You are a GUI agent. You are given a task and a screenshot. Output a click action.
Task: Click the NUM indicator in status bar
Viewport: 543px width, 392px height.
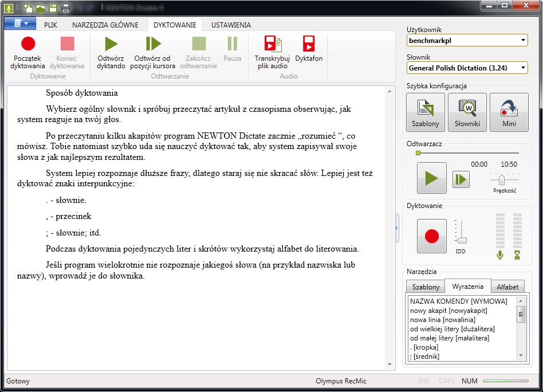tap(469, 381)
